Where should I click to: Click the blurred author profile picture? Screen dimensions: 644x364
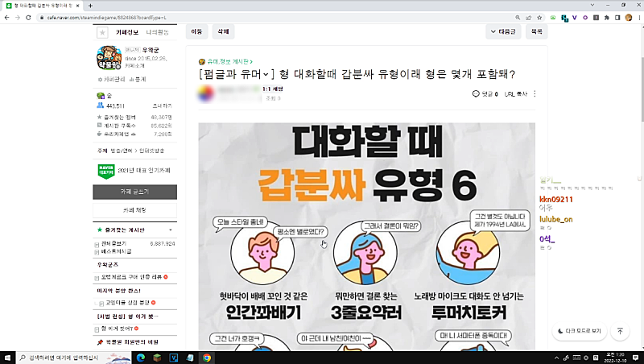[206, 93]
